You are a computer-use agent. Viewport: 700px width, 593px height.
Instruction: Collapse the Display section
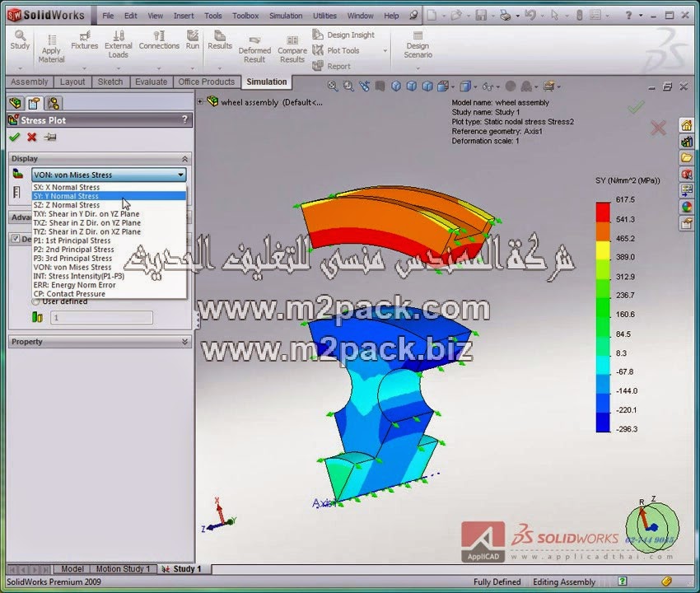coord(184,159)
